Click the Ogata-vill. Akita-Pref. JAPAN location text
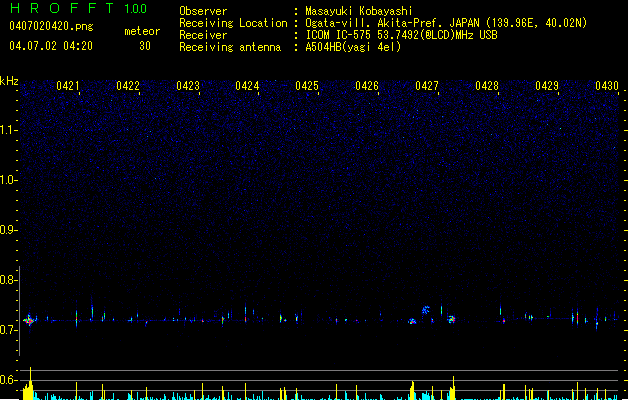Screen dimensions: 629x400 click(446, 23)
